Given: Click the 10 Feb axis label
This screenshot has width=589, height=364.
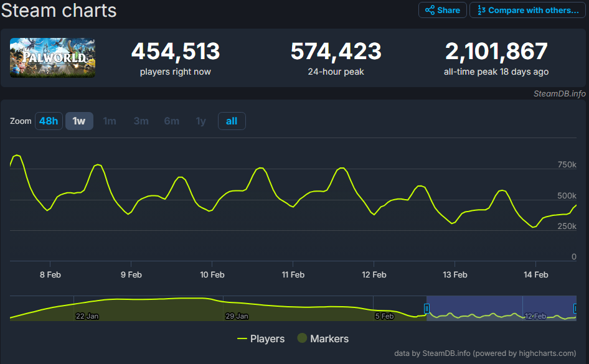Looking at the screenshot, I should tap(212, 274).
